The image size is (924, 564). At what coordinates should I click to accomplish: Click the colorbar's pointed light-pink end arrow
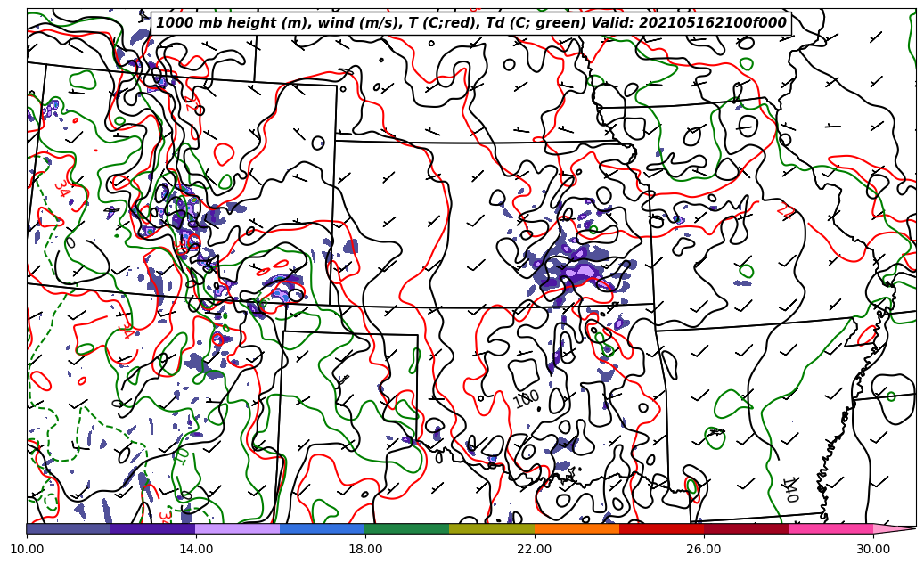click(893, 528)
